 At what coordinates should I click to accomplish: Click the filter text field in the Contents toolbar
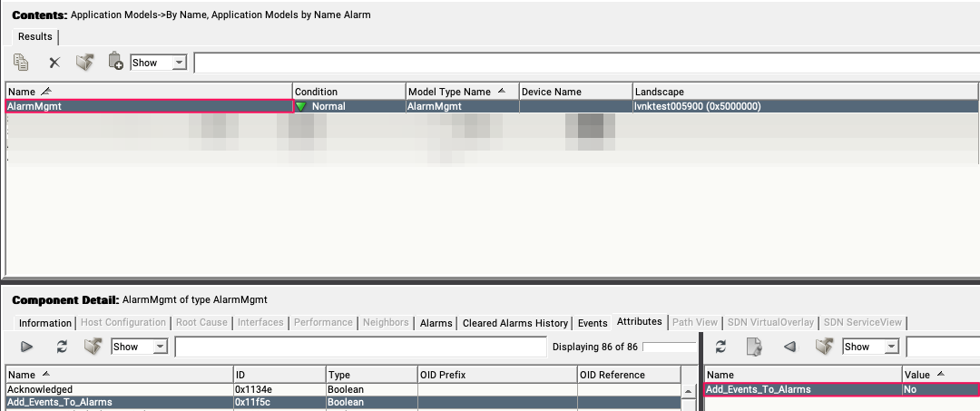(581, 63)
